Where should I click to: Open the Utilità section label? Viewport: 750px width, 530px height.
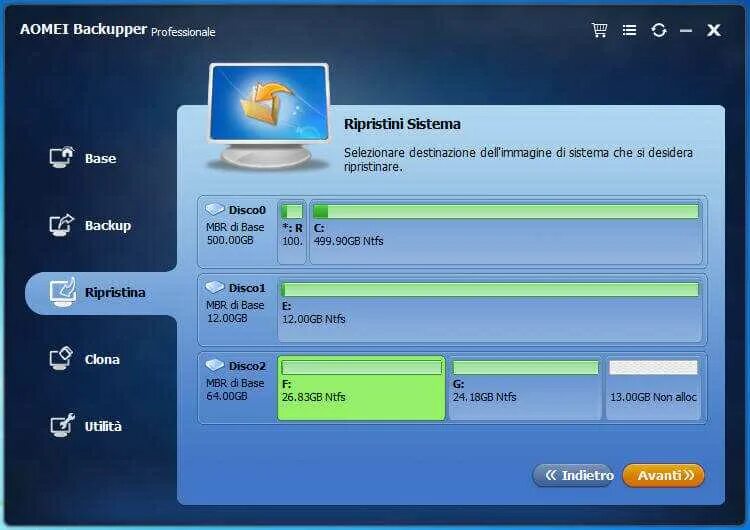coord(103,426)
